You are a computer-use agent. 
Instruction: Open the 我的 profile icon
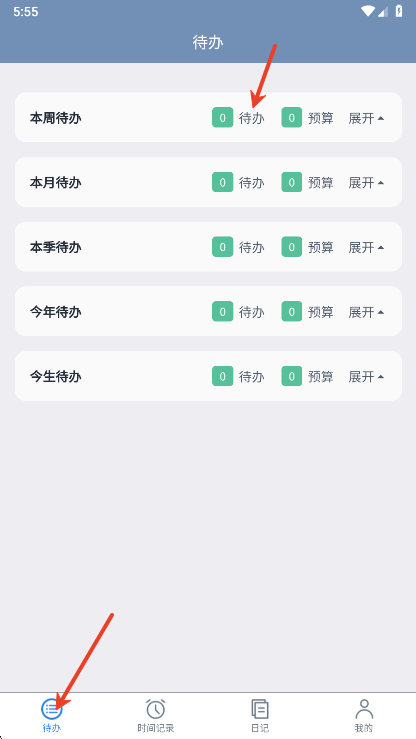[364, 708]
